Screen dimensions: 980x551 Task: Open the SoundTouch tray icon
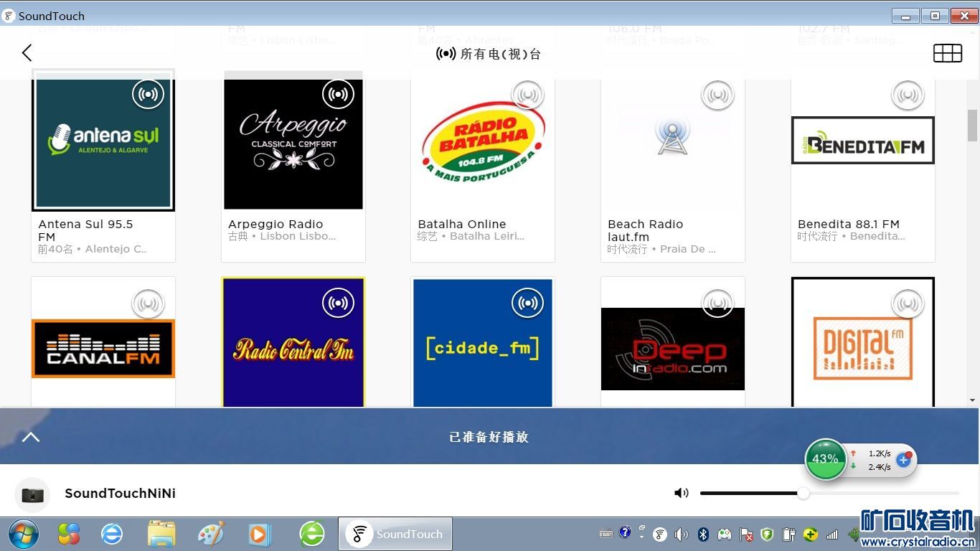(x=660, y=534)
